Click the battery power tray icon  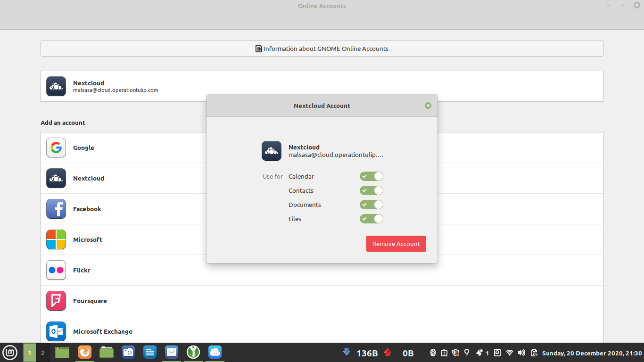click(x=534, y=353)
